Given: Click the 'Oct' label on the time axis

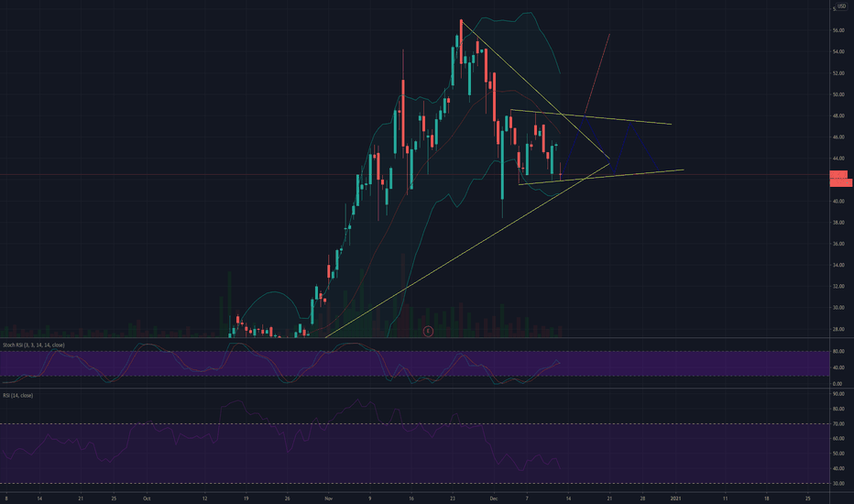Looking at the screenshot, I should click(147, 499).
